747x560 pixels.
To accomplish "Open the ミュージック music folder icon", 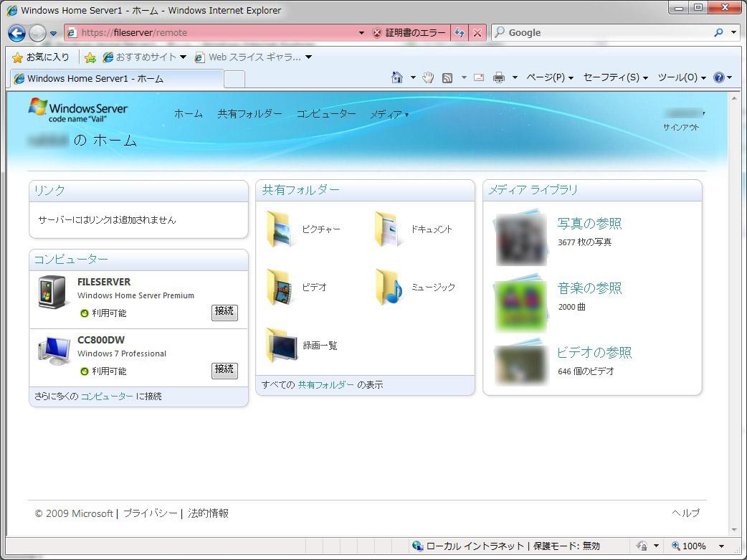I will (x=388, y=287).
